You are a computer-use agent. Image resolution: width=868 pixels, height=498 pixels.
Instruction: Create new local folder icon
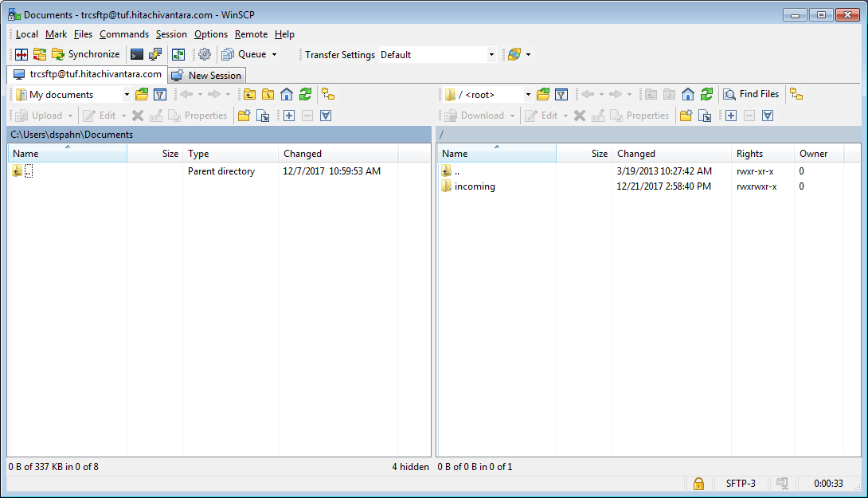(x=244, y=116)
